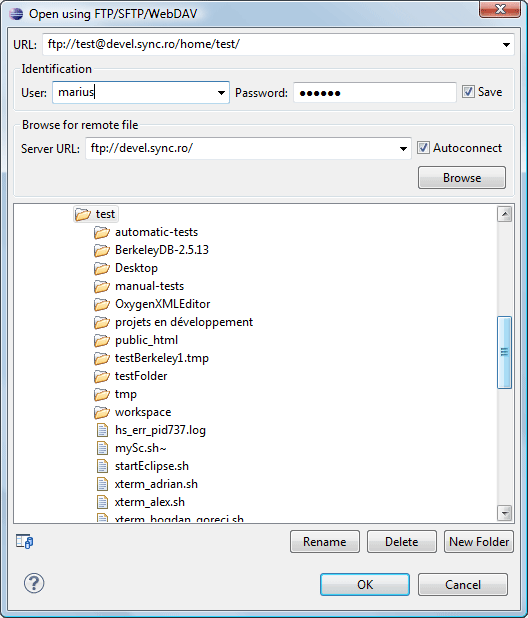Expand the URL dropdown arrow
This screenshot has height=618, width=528.
[506, 45]
